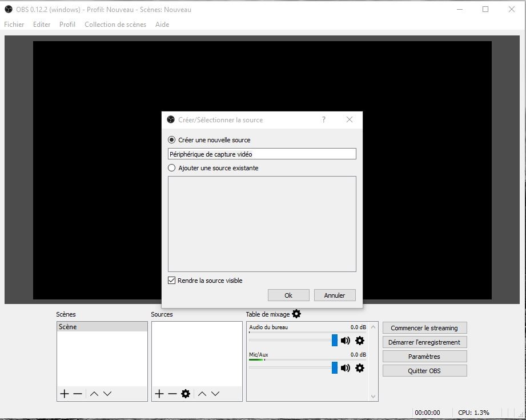Open Table de mixage gear settings

[296, 314]
